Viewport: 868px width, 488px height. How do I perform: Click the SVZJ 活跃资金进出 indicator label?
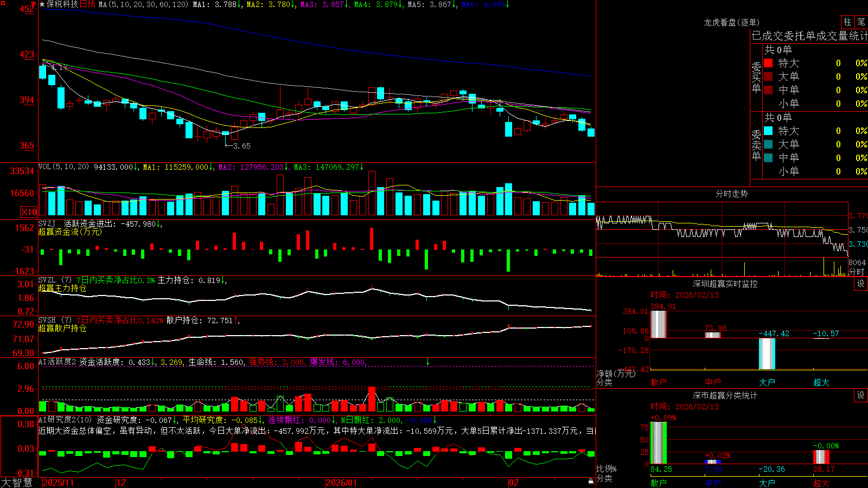(78, 223)
